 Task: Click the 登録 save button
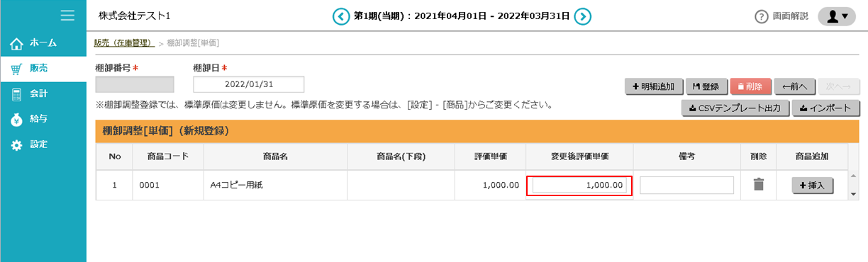point(706,86)
